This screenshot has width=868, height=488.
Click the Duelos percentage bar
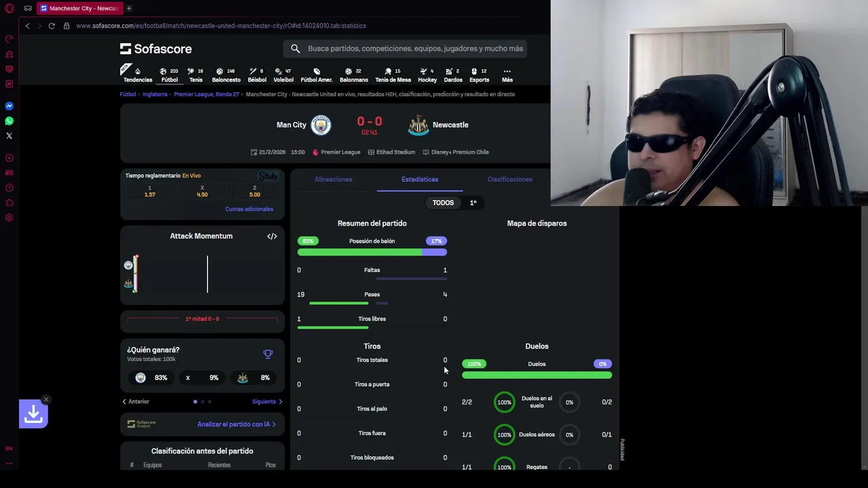coord(536,375)
